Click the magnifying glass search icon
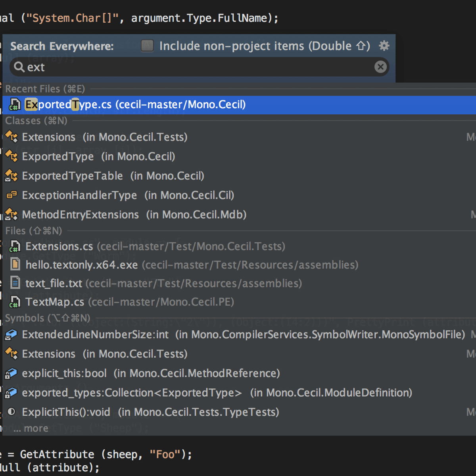This screenshot has width=476, height=476. [x=19, y=67]
